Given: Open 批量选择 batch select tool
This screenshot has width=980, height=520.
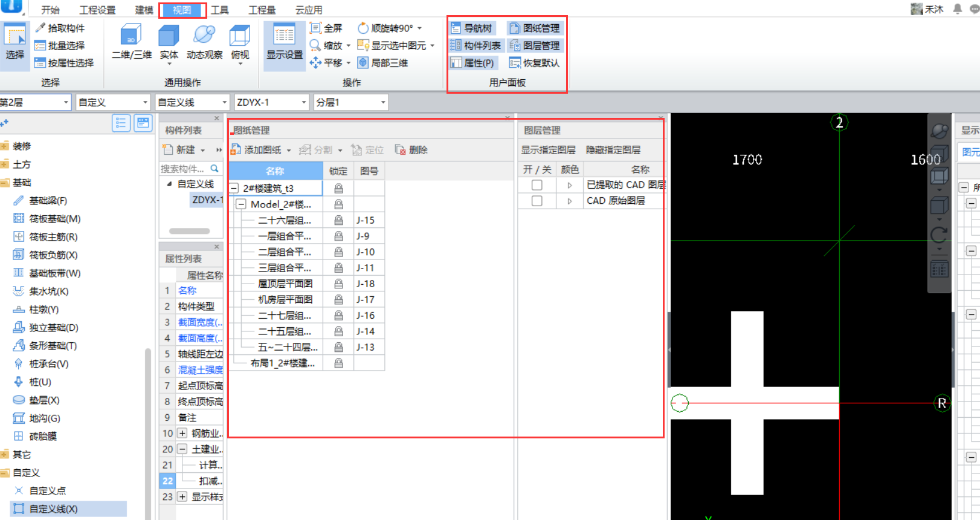Looking at the screenshot, I should pos(60,45).
